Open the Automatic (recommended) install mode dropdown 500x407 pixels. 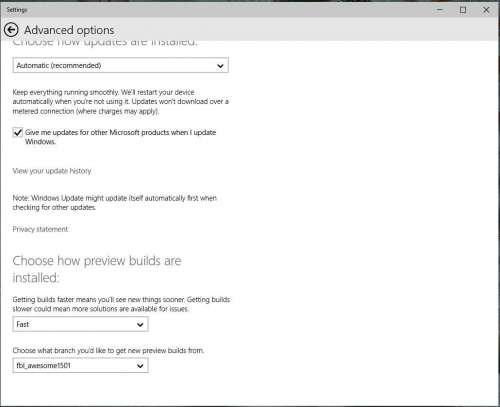click(x=120, y=65)
